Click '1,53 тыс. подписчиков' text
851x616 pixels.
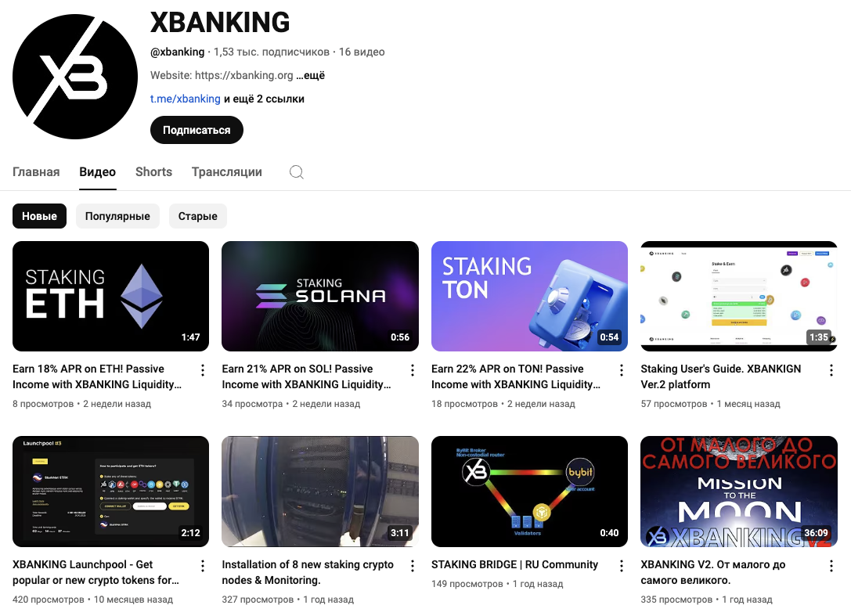pyautogui.click(x=272, y=52)
